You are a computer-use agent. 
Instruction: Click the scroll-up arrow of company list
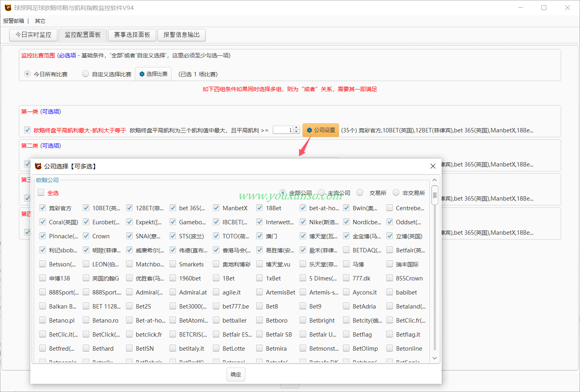[x=435, y=180]
